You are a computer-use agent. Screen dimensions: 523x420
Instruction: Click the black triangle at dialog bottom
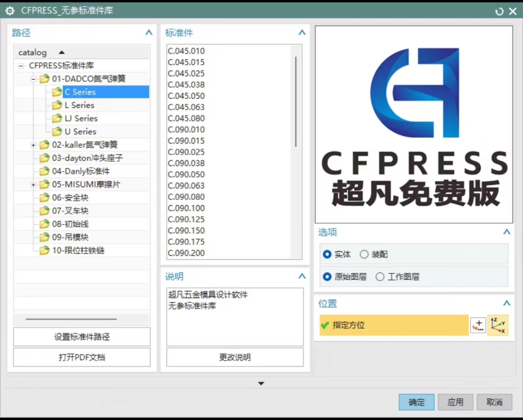coord(261,384)
